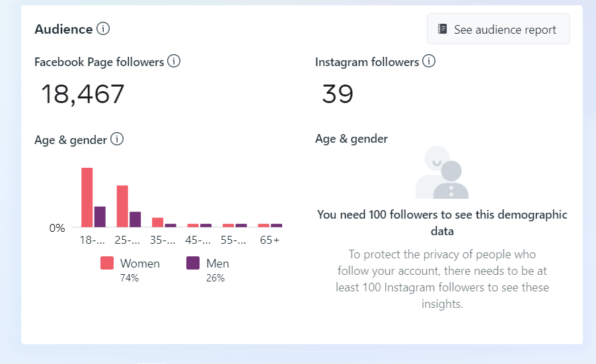Click the info icon next to Facebook Page followers

pyautogui.click(x=174, y=61)
